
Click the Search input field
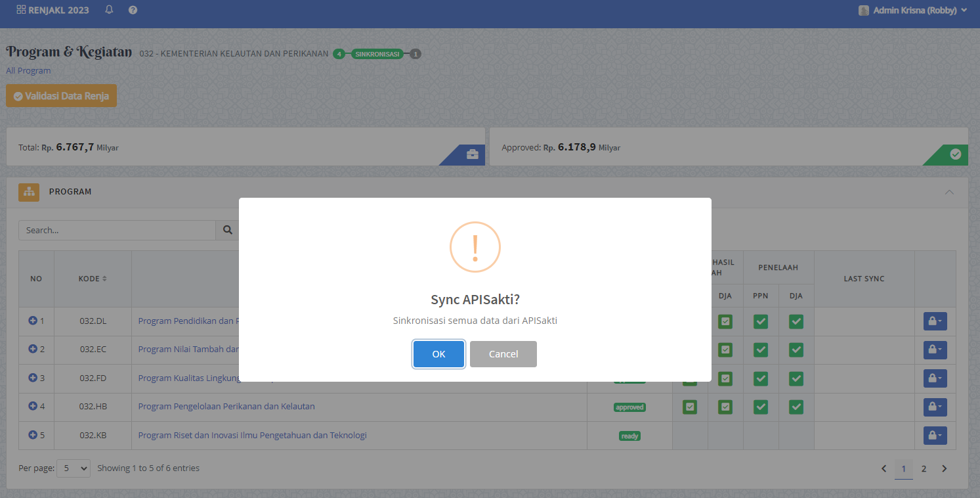(x=117, y=231)
